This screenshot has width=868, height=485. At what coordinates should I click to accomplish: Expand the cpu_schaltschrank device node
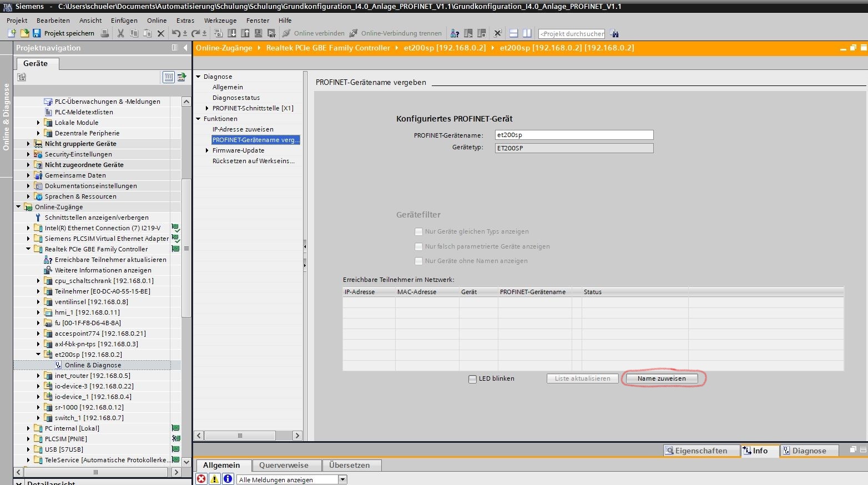point(38,281)
